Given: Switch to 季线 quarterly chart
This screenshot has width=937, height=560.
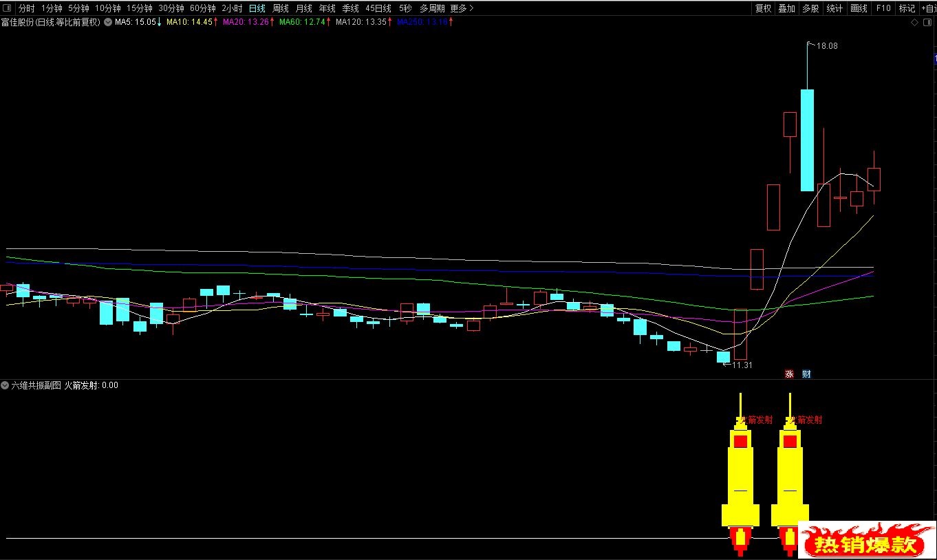Looking at the screenshot, I should 350,8.
